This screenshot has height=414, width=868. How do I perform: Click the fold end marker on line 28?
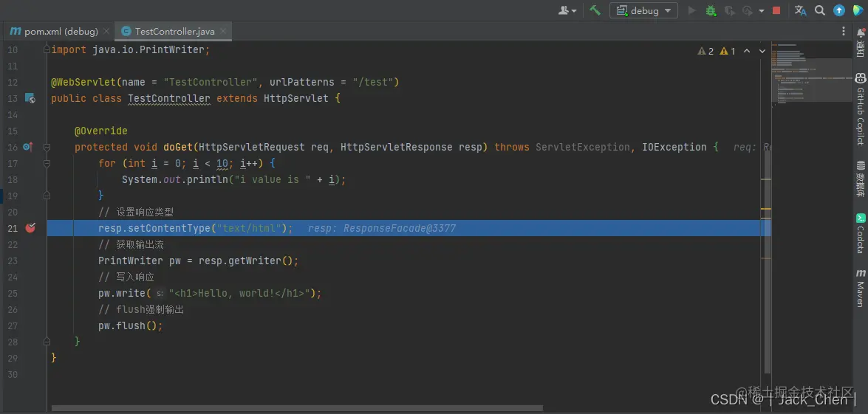coord(47,342)
